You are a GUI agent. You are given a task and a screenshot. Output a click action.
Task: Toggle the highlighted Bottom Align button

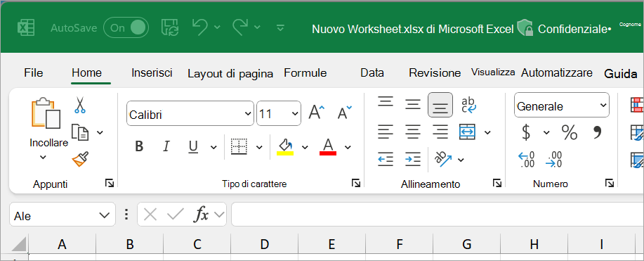pos(440,105)
